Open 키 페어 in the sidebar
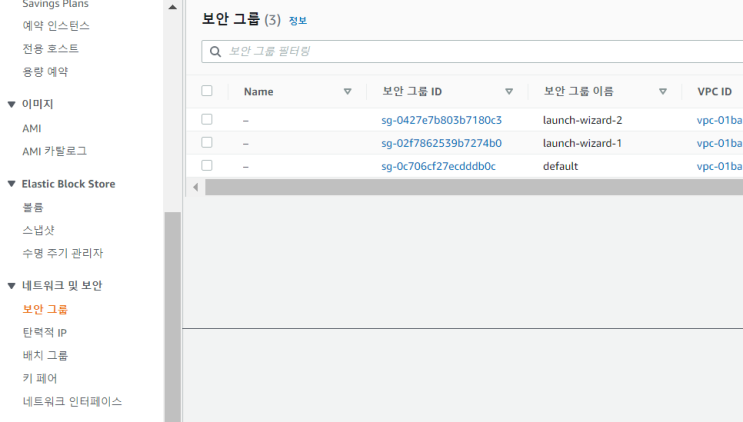 [40, 378]
